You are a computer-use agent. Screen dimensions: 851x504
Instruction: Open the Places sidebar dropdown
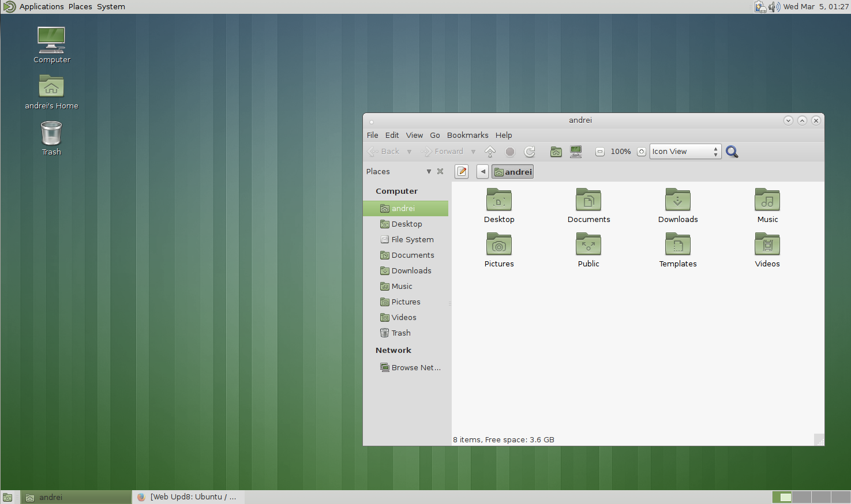(429, 171)
